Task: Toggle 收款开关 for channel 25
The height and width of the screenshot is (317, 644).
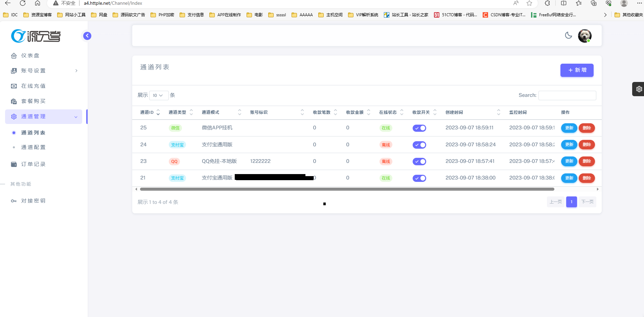Action: coord(419,128)
